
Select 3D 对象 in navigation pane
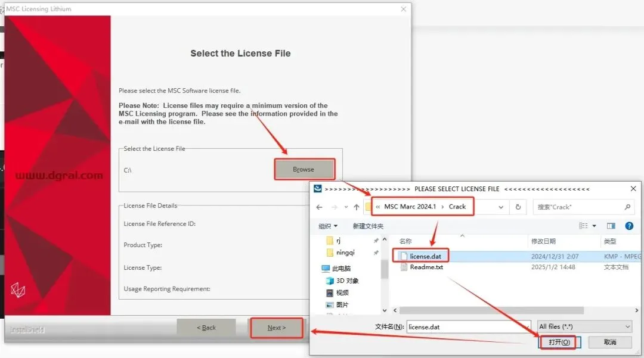tap(342, 281)
